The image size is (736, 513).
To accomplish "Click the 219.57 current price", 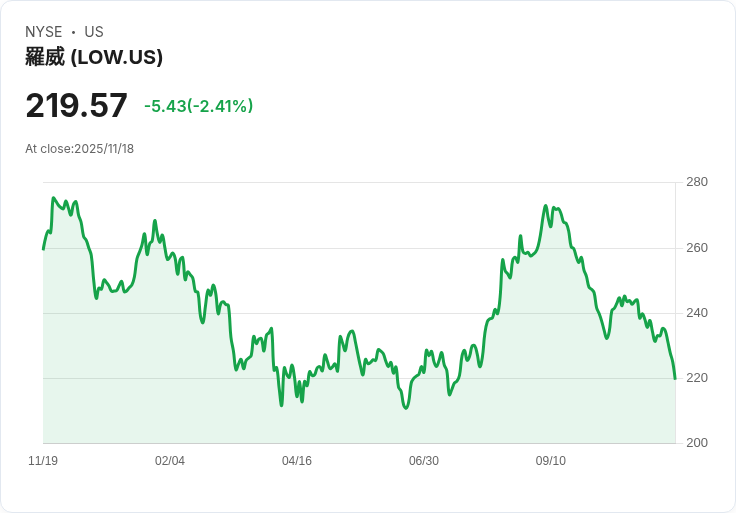I will [77, 106].
